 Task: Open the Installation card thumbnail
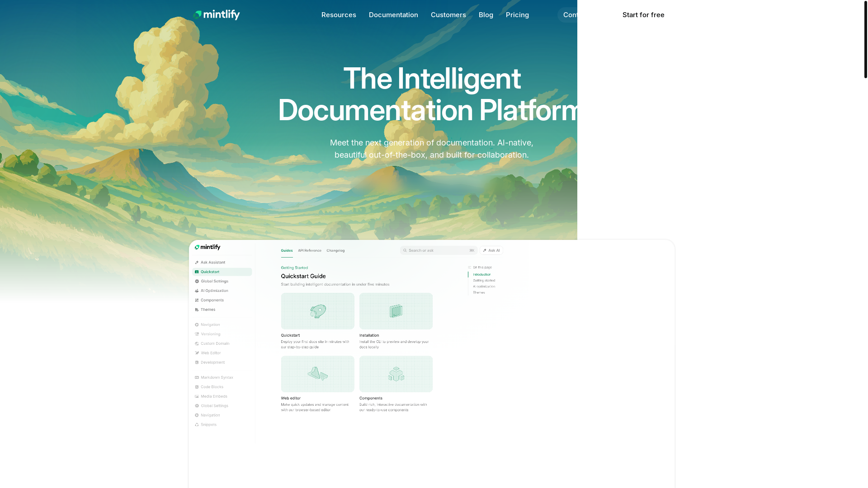coord(396,311)
